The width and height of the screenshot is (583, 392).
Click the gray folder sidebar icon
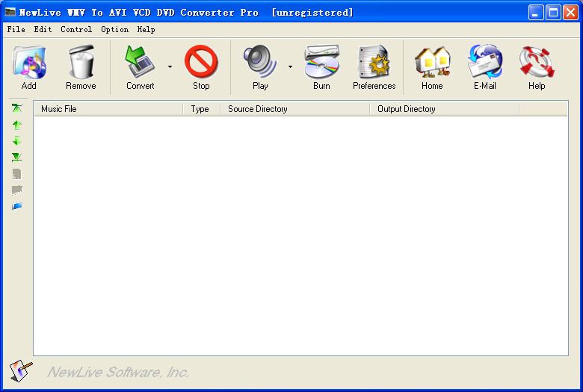point(16,190)
